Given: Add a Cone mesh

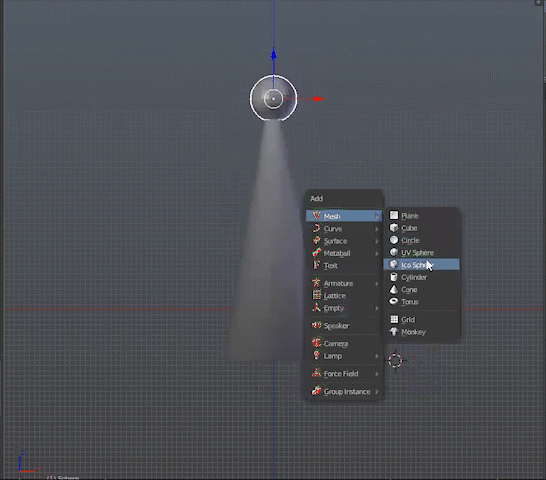Looking at the screenshot, I should pyautogui.click(x=421, y=289).
